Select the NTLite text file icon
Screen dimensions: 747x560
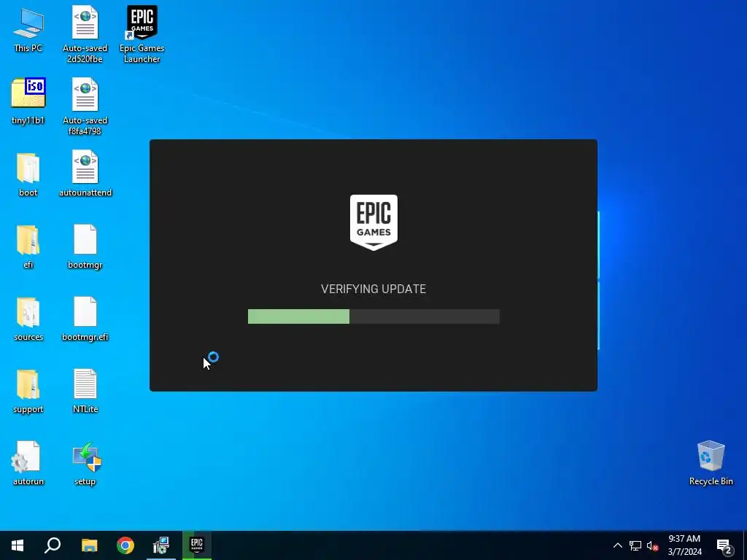point(85,391)
